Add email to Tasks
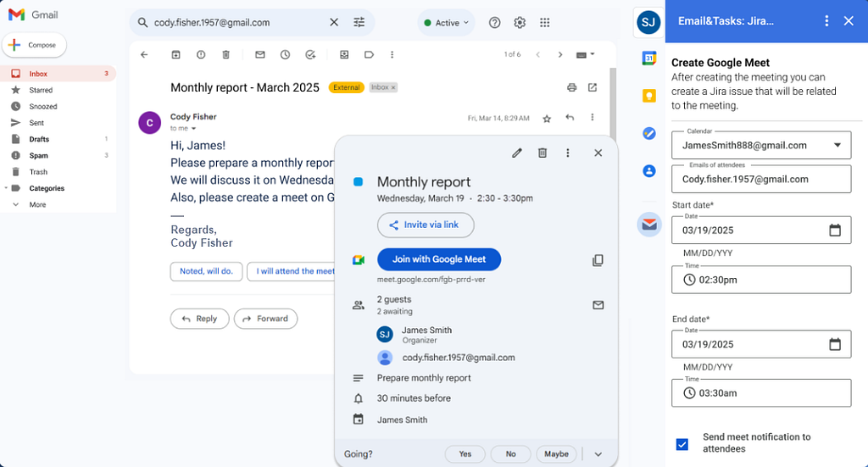Viewport: 868px width, 467px height. coord(310,55)
